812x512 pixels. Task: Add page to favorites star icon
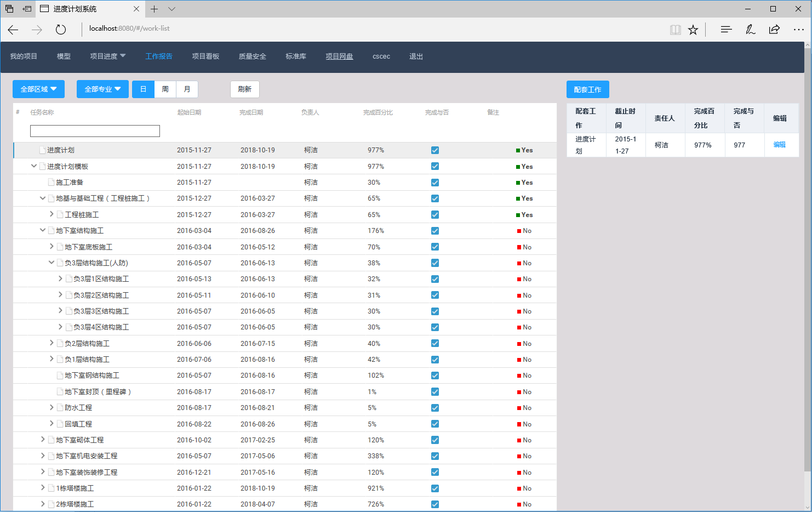pos(693,30)
